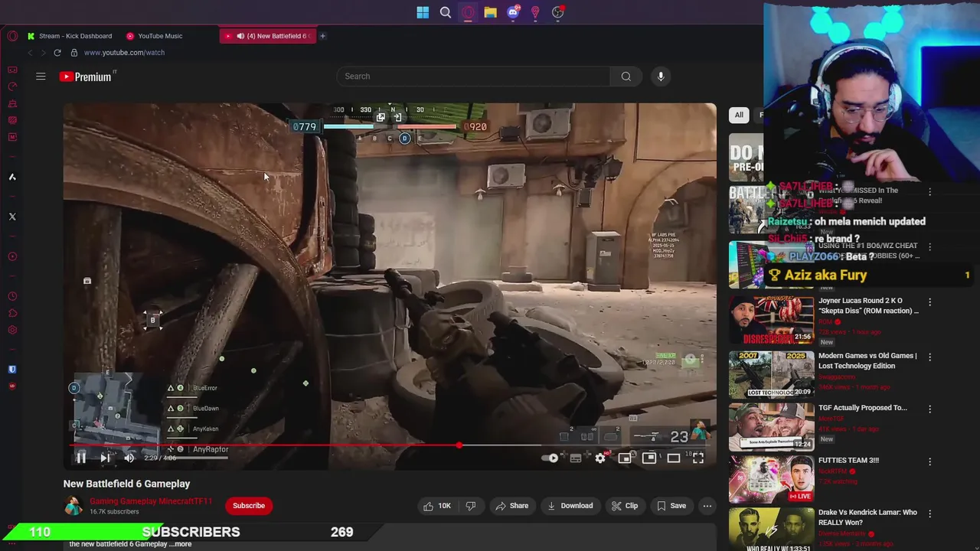Viewport: 980px width, 551px height.
Task: Click the search magnifier button
Action: pyautogui.click(x=626, y=76)
